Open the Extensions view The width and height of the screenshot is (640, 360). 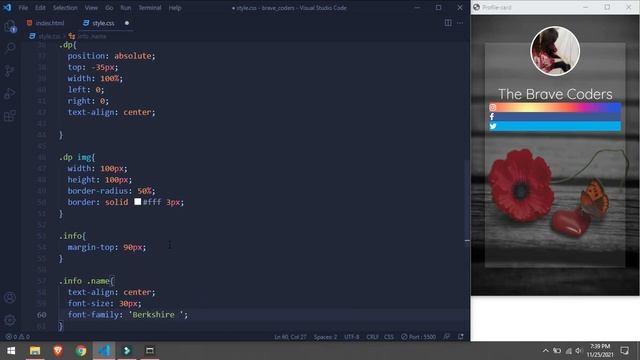[x=10, y=116]
